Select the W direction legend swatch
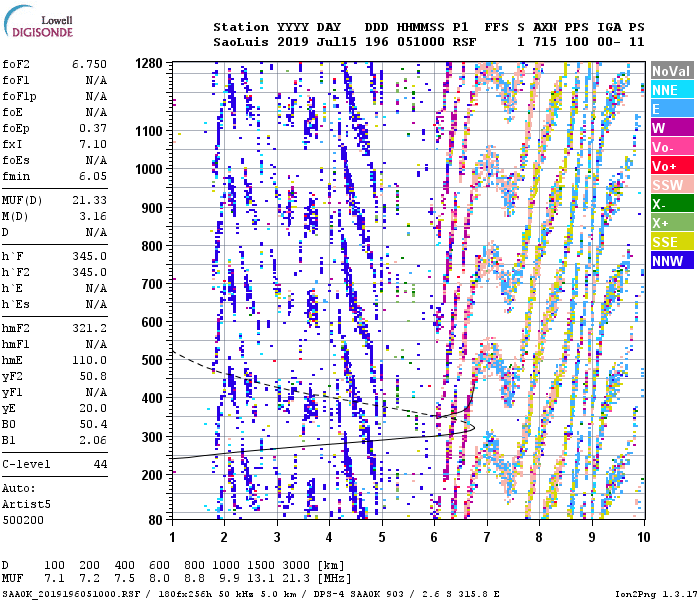The image size is (700, 600). (x=672, y=128)
